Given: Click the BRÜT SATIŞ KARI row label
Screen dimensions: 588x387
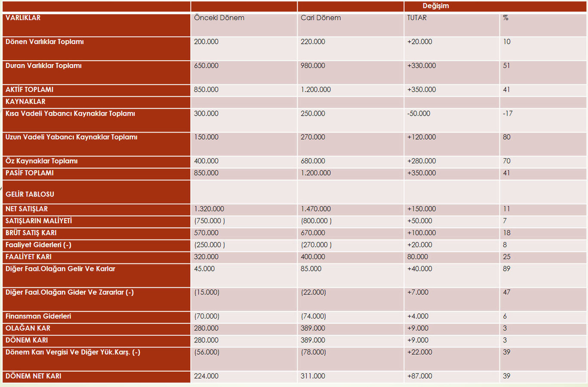Looking at the screenshot, I should (31, 233).
